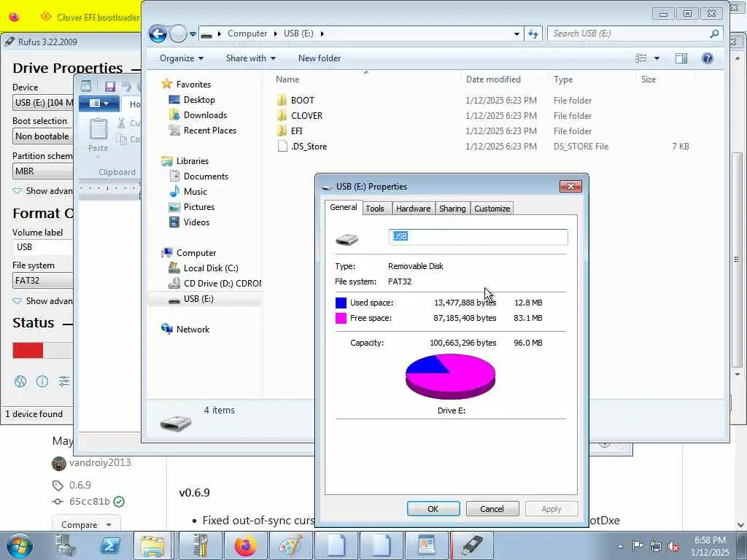Open Favorites in the navigation pane
Viewport: 747px width, 560px height.
tap(193, 85)
